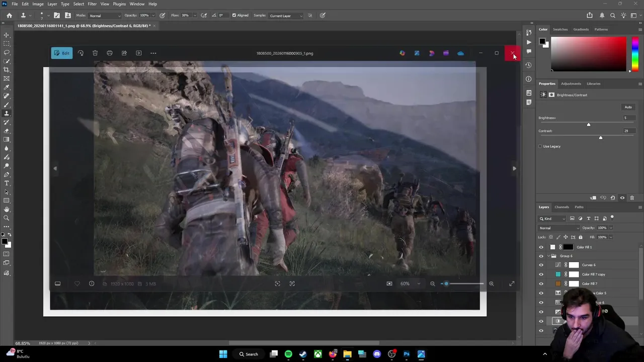The image size is (644, 362).
Task: Hide the Color Fill 7 copy layer
Action: (541, 275)
